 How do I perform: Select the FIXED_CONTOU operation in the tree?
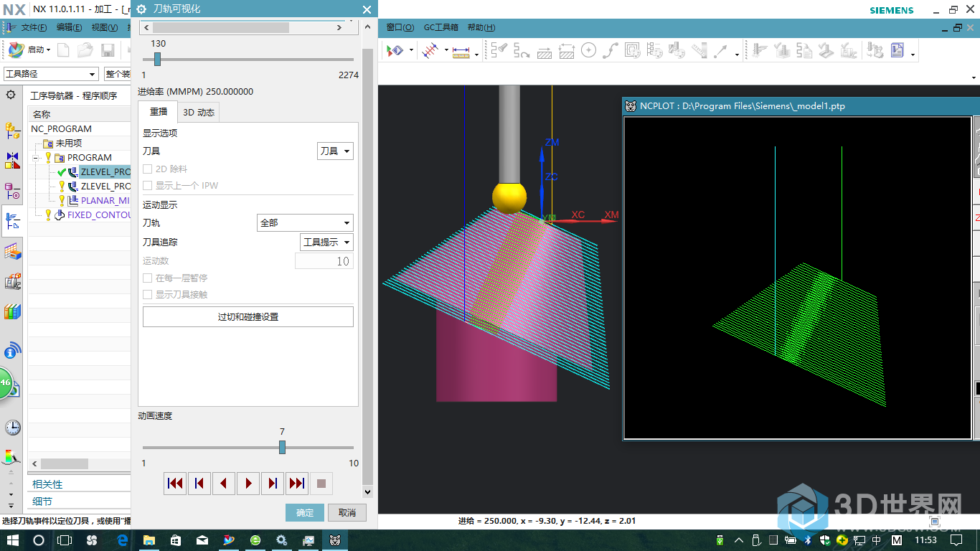click(99, 215)
